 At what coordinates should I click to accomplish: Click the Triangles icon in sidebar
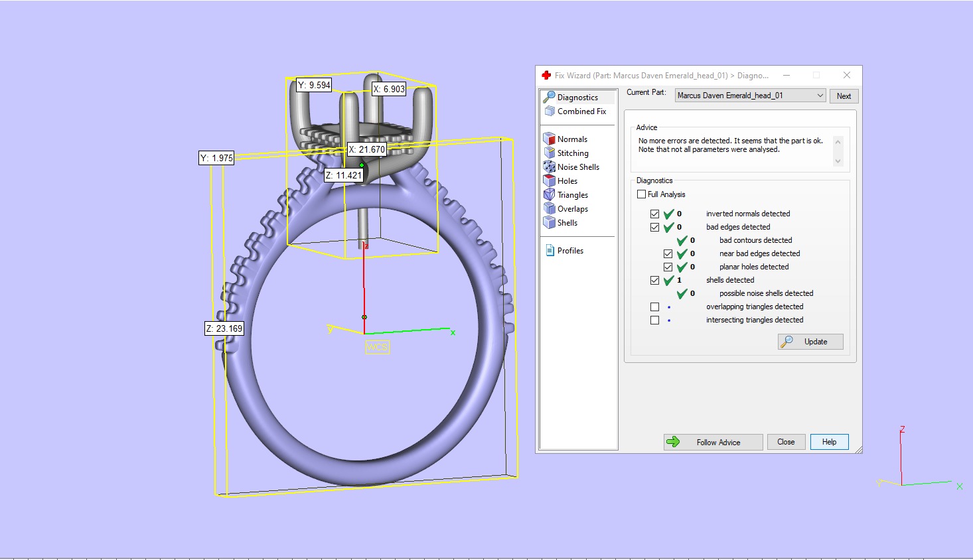point(549,194)
